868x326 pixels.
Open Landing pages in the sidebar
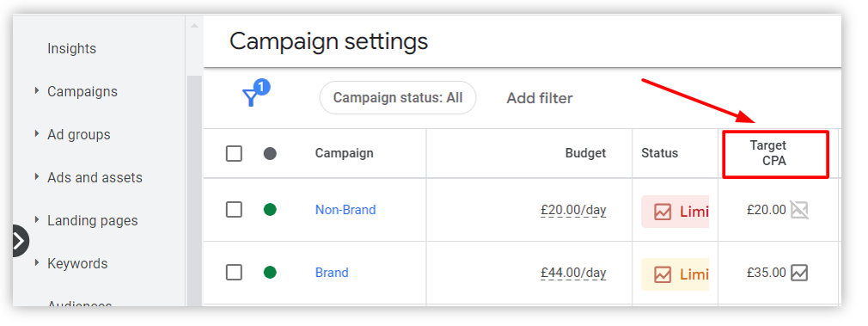pos(93,221)
